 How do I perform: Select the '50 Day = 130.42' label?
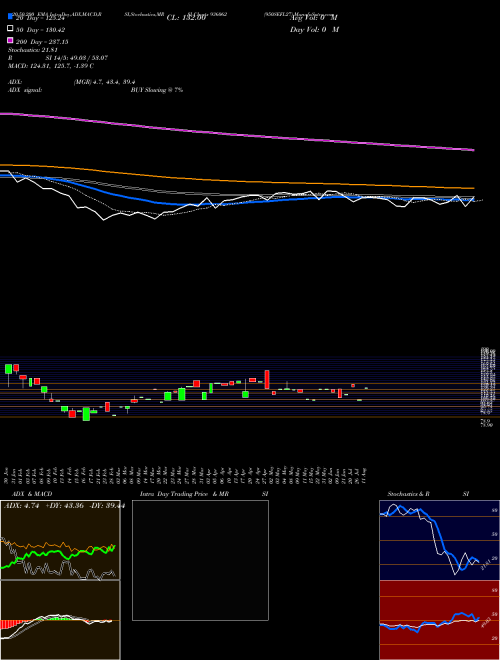tap(40, 30)
